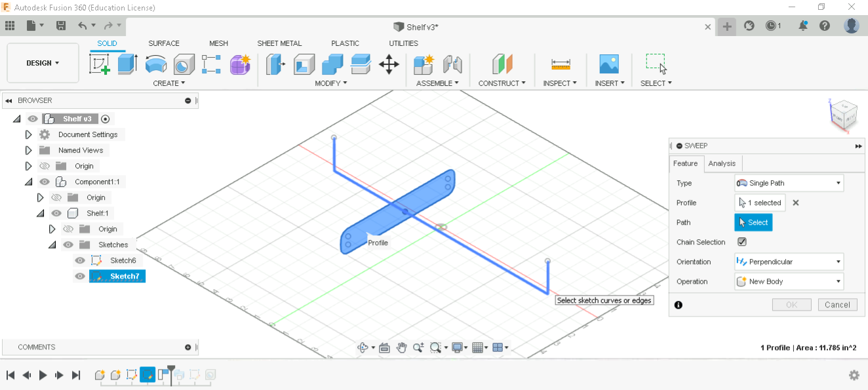Open the extensions icon in the title bar
The image size is (868, 390).
[749, 26]
